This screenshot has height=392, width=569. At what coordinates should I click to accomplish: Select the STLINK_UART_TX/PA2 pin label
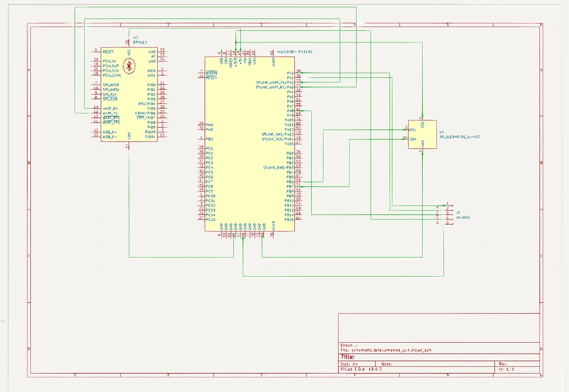(275, 83)
